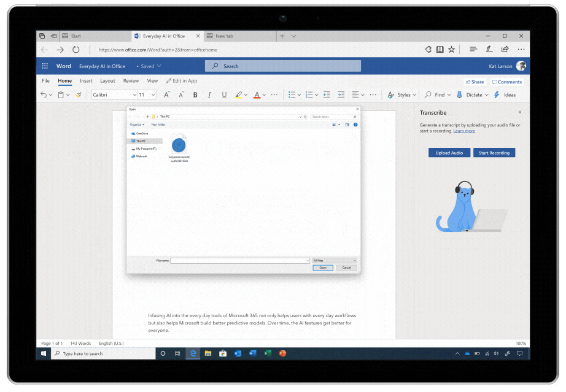Viewport: 566px width, 392px height.
Task: Open the Comments pane
Action: [x=507, y=82]
